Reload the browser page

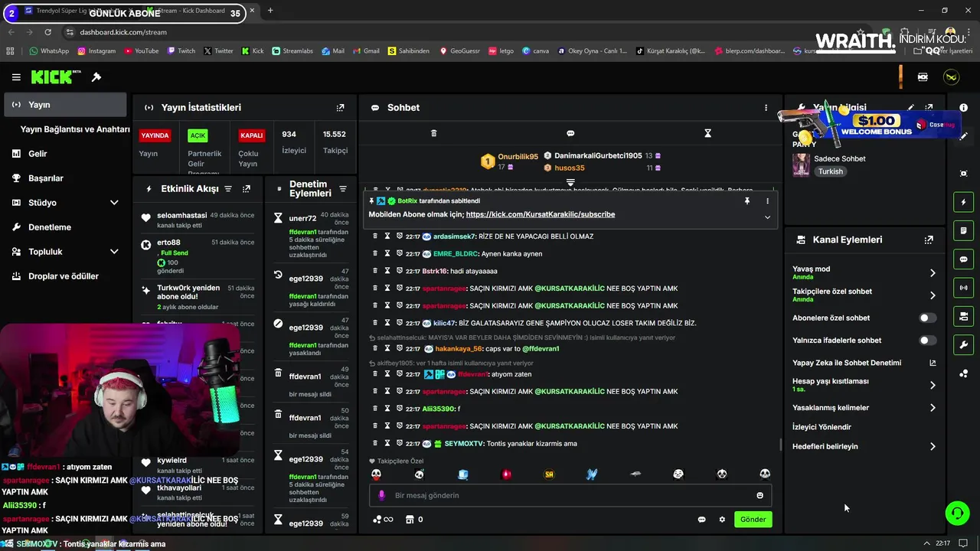pos(47,32)
